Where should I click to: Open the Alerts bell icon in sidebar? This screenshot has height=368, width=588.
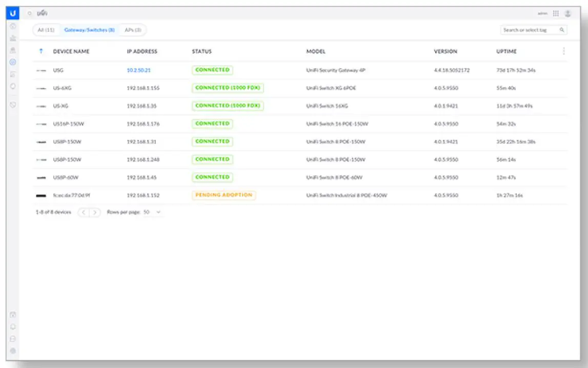coord(13,327)
